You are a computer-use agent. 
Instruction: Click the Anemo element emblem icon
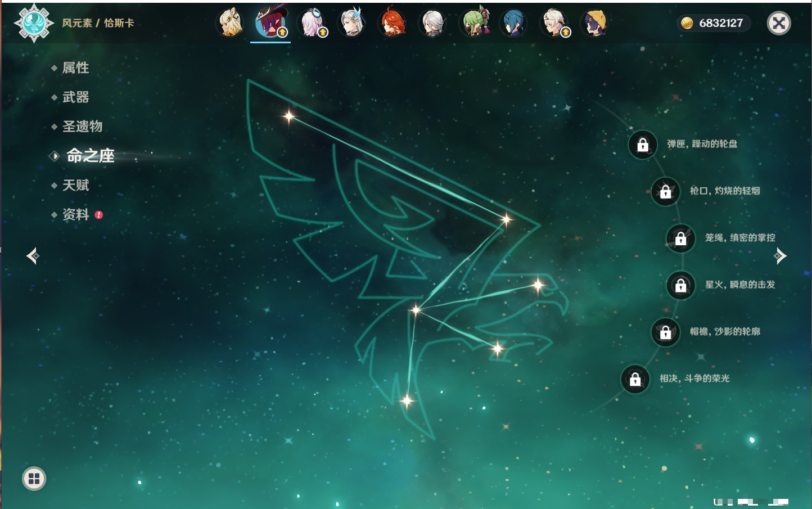click(x=34, y=23)
